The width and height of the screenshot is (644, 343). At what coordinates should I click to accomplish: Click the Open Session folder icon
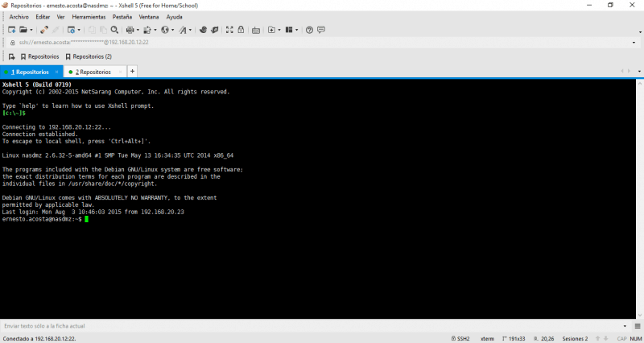tap(23, 30)
